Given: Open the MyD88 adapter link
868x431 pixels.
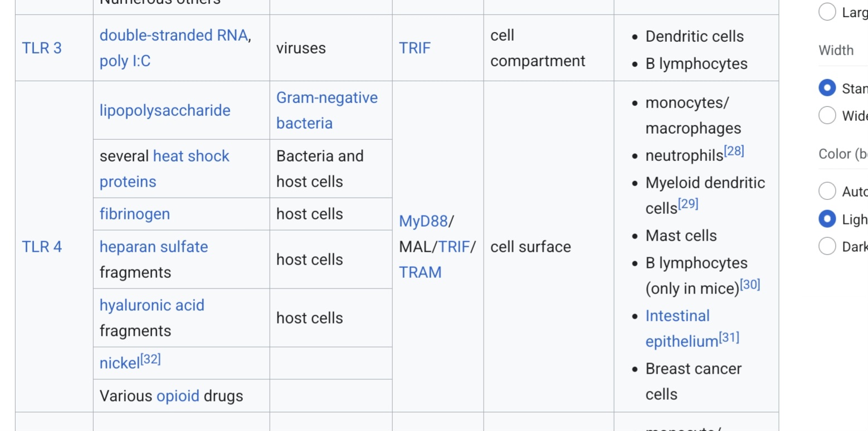Looking at the screenshot, I should click(x=423, y=221).
